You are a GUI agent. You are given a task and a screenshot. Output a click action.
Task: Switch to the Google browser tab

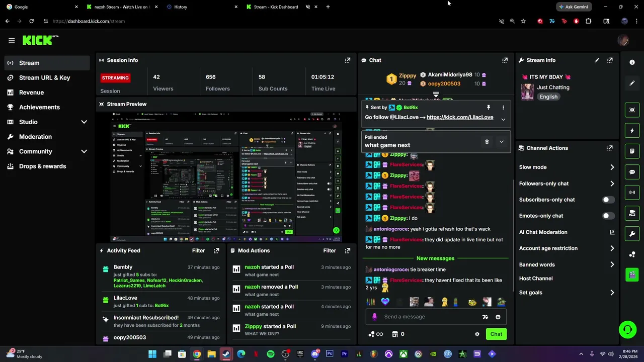click(42, 7)
